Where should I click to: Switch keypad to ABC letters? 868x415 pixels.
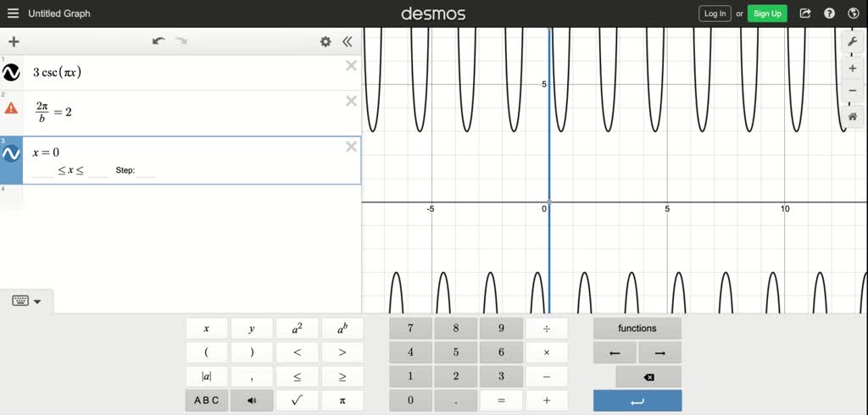click(x=206, y=401)
